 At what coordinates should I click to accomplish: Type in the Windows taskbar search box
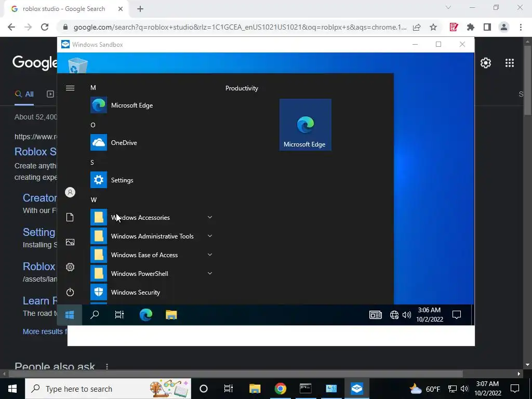pos(108,389)
